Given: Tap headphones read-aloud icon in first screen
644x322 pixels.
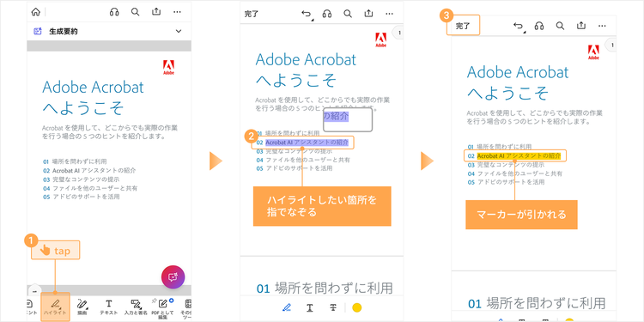Looking at the screenshot, I should click(x=114, y=12).
